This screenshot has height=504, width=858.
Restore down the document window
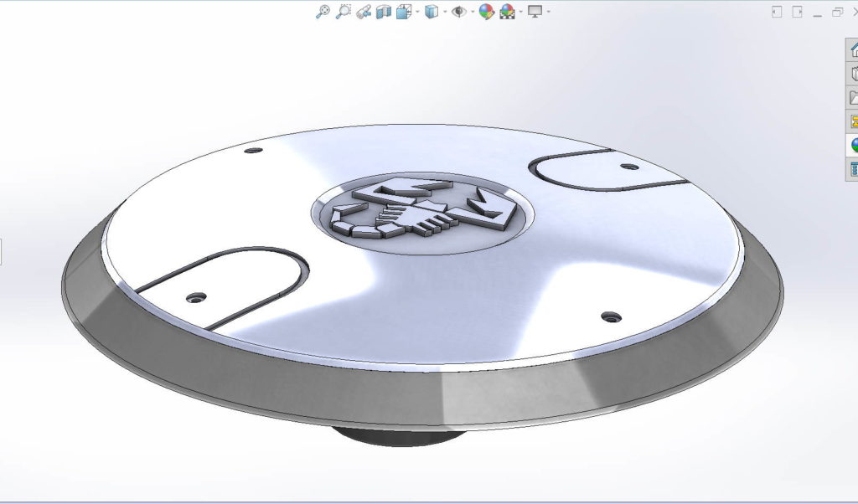pos(837,12)
